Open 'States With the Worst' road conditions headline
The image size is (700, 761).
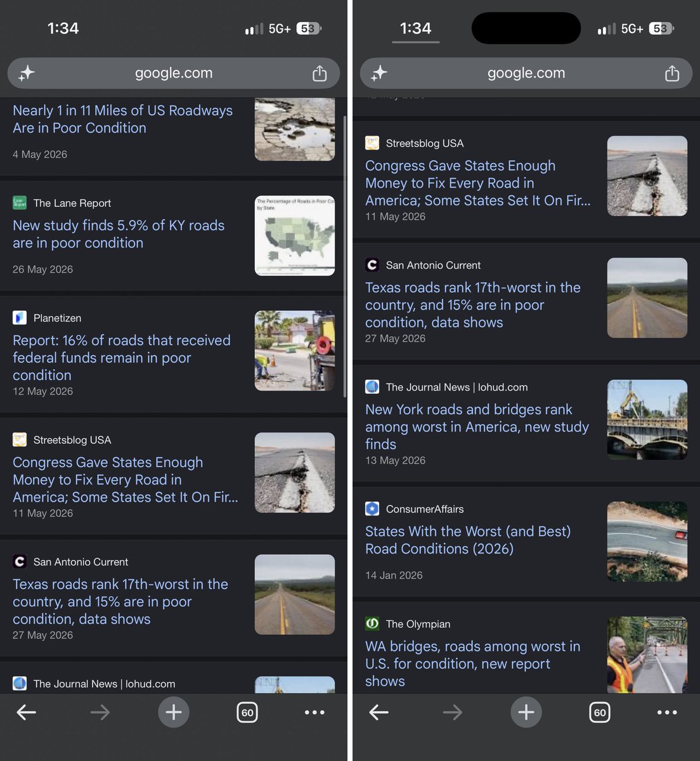[468, 540]
